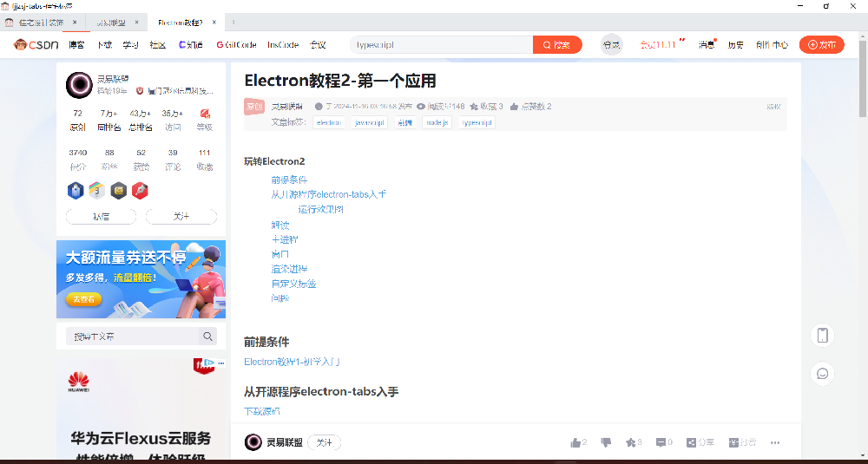868x464 pixels.
Task: Open the 会议 nav item
Action: pos(318,45)
